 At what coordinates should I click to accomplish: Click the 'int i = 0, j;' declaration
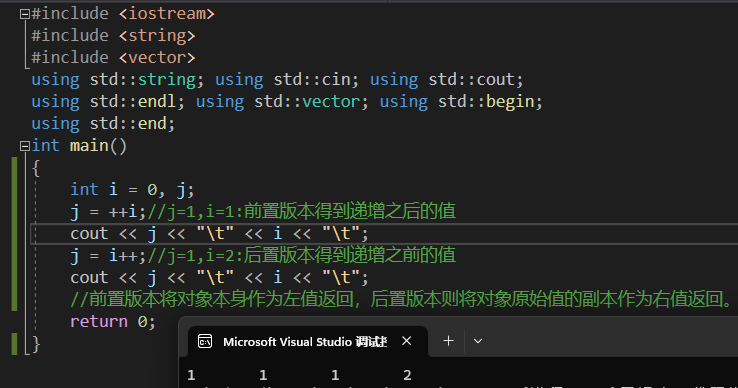(x=132, y=190)
